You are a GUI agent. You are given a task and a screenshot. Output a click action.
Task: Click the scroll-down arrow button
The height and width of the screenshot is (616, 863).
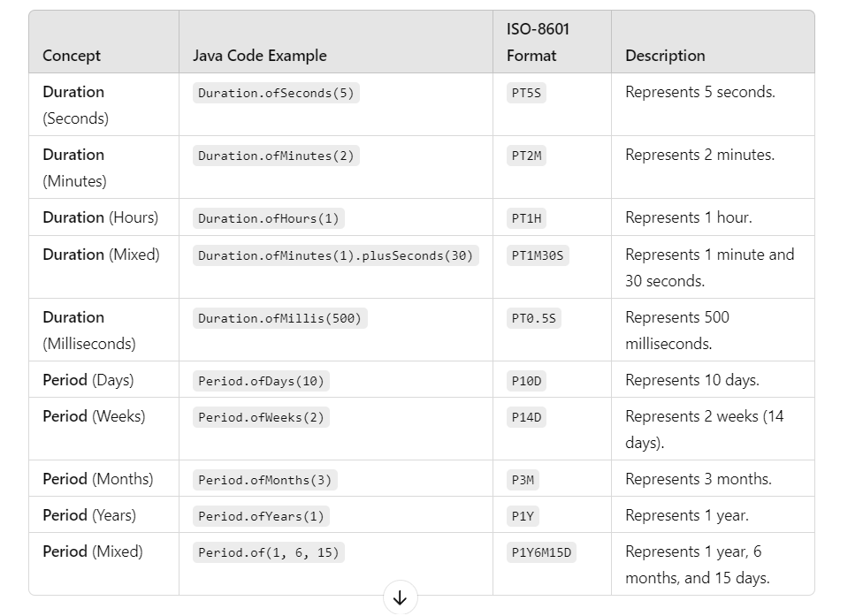pos(401,597)
